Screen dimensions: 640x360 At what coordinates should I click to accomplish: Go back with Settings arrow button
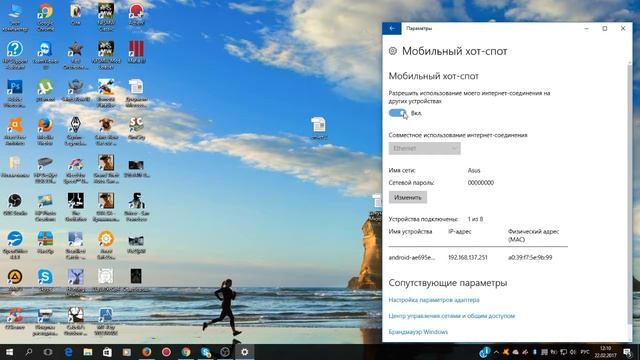coord(392,28)
